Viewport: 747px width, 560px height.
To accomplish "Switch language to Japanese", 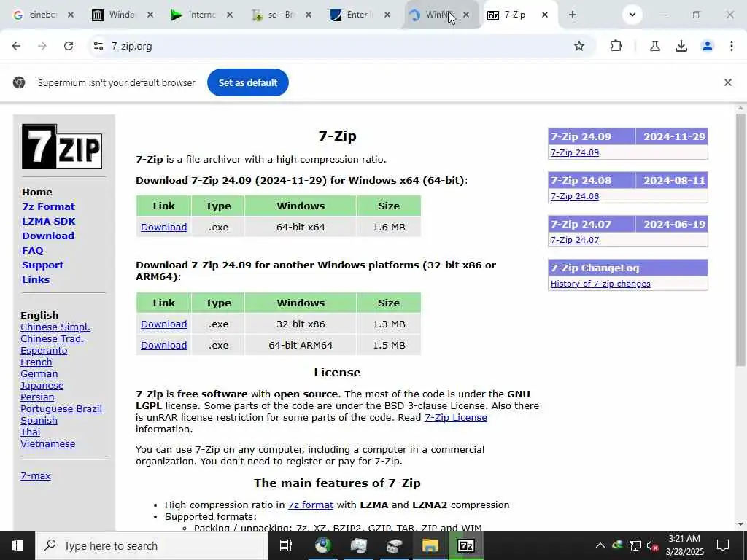I will pyautogui.click(x=42, y=385).
